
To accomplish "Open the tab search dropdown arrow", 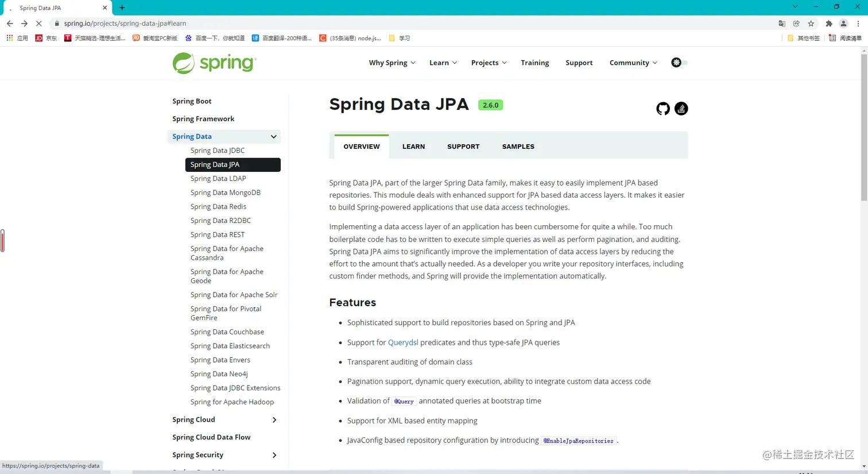I will point(795,7).
